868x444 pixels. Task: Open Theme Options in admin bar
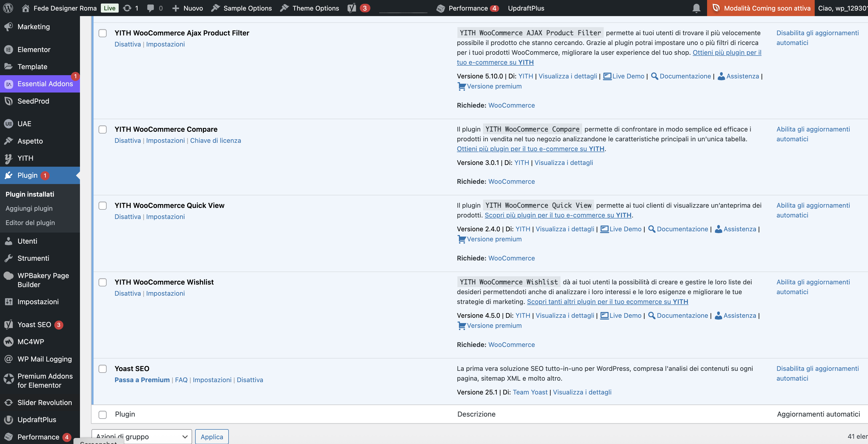pos(310,8)
